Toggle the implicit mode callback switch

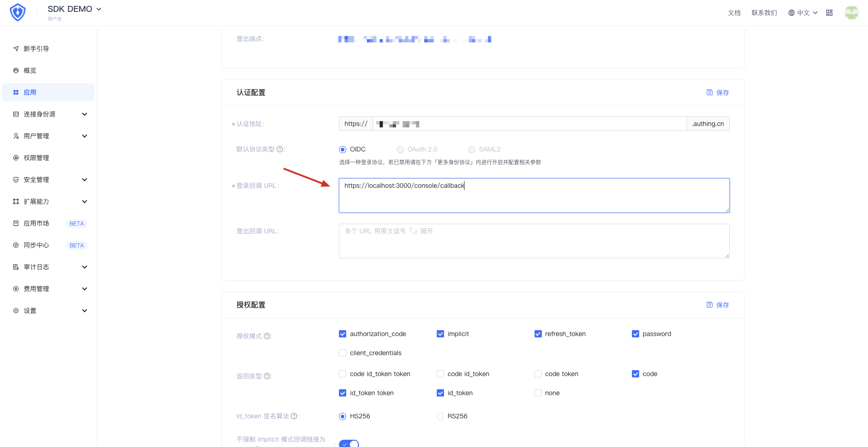(349, 444)
